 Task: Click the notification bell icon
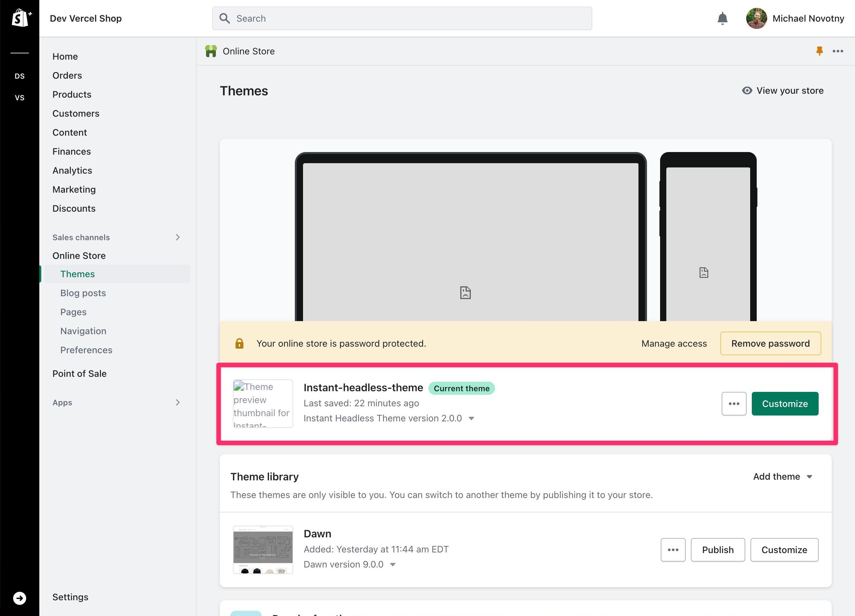click(722, 18)
